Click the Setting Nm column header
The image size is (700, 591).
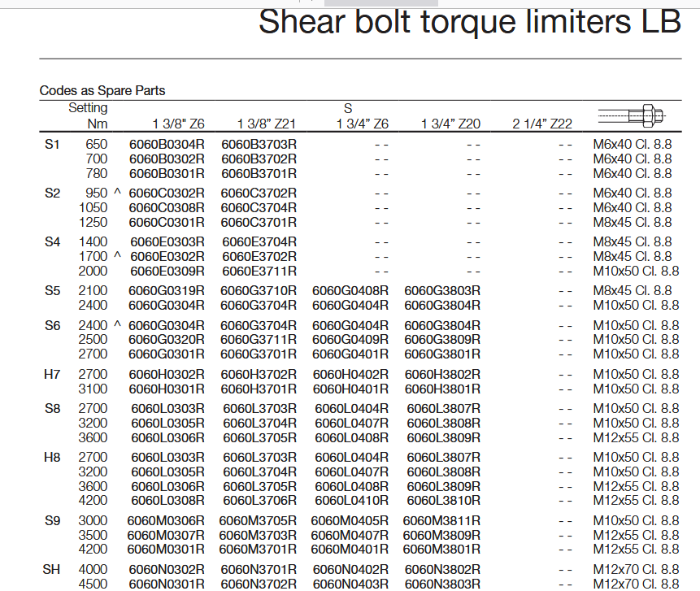pyautogui.click(x=88, y=115)
